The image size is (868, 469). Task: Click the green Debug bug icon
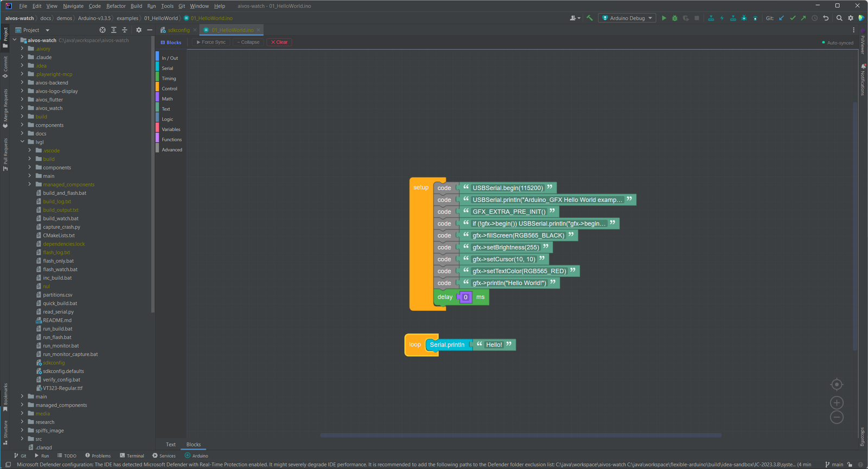(675, 18)
